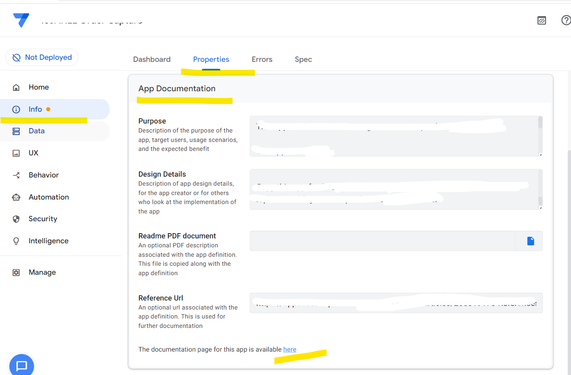
Task: Click the Security shield icon in sidebar
Action: pyautogui.click(x=16, y=219)
